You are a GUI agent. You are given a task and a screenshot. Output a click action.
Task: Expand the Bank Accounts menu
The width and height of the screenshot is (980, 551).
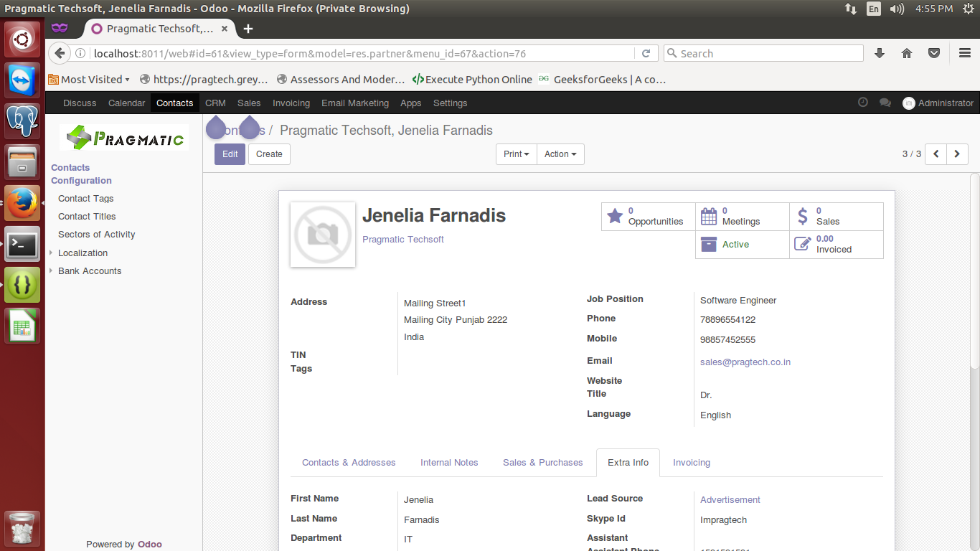(x=90, y=270)
